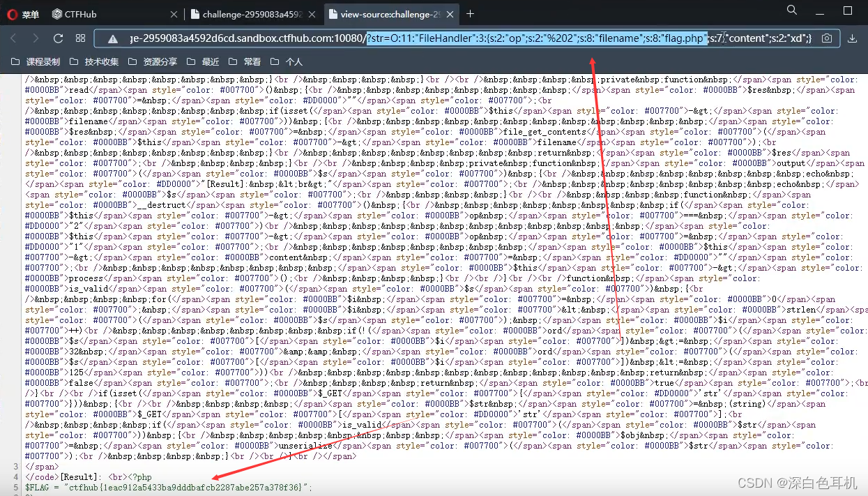Switch to the CTFHub tab
868x496 pixels.
tap(113, 14)
